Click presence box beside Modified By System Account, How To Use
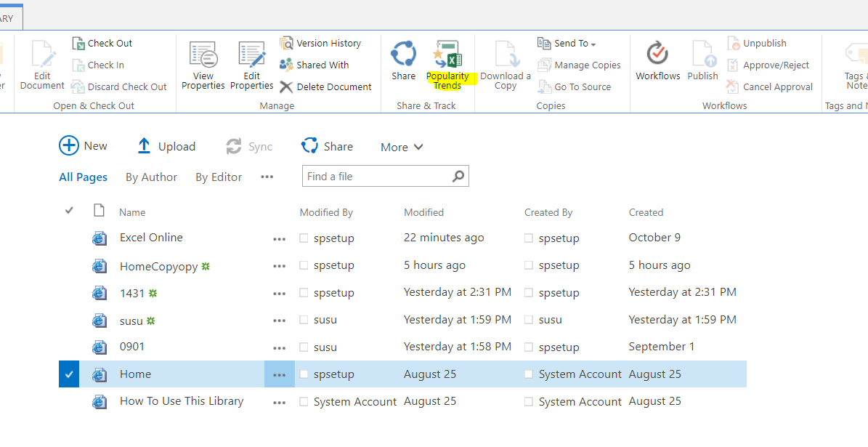 304,402
